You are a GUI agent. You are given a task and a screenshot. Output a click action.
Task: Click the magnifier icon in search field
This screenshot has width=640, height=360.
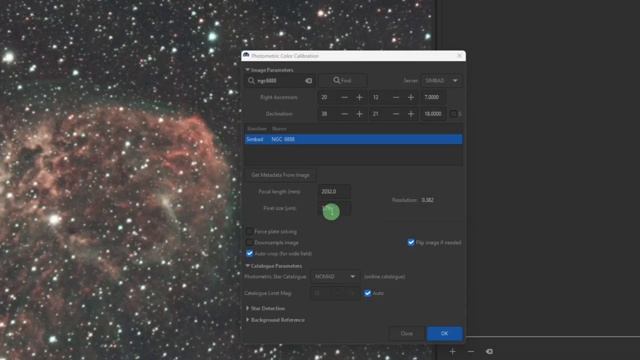click(x=251, y=81)
